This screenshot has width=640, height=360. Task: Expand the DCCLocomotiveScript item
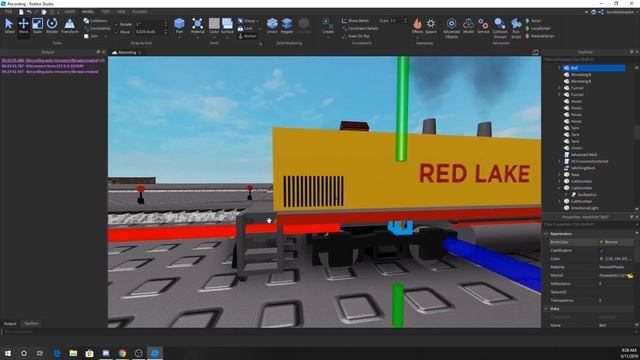click(560, 161)
